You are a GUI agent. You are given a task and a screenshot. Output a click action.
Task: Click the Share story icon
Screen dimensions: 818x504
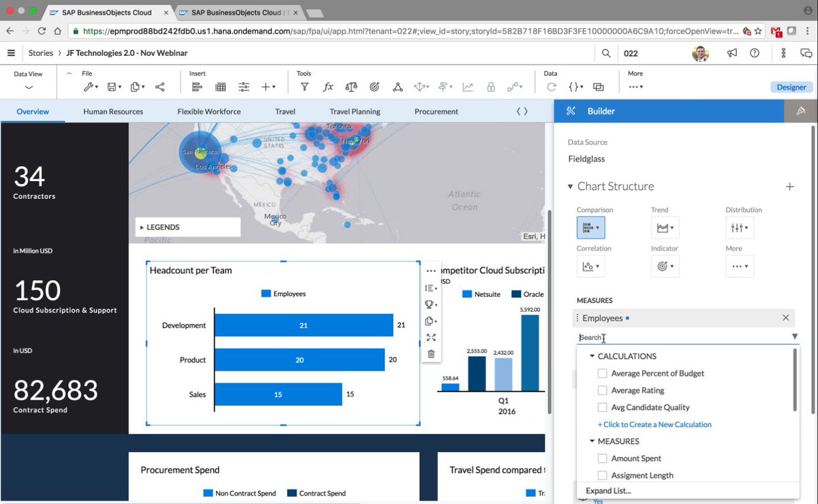click(x=160, y=87)
